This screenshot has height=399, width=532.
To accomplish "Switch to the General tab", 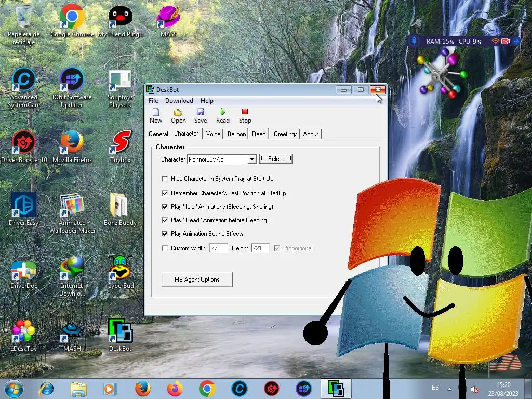I will [158, 134].
